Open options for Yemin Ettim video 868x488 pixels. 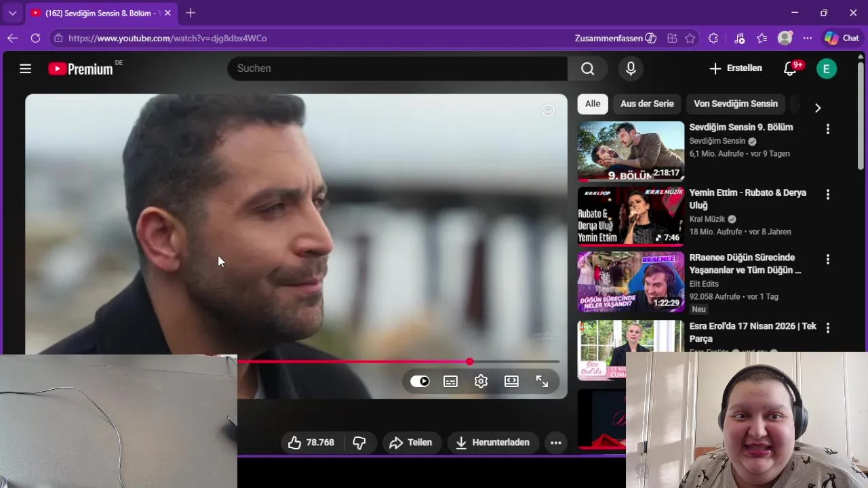[x=827, y=195]
